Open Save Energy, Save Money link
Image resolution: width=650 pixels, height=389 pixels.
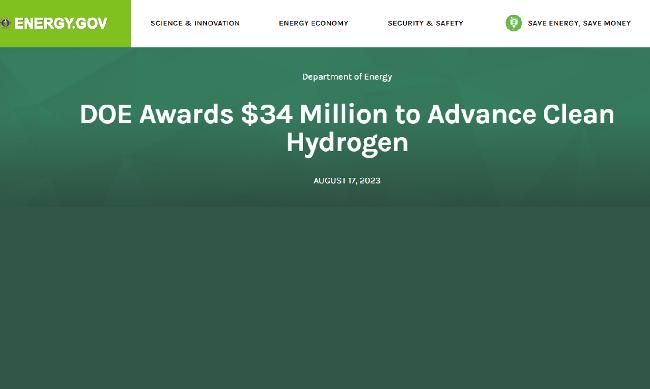click(x=579, y=23)
